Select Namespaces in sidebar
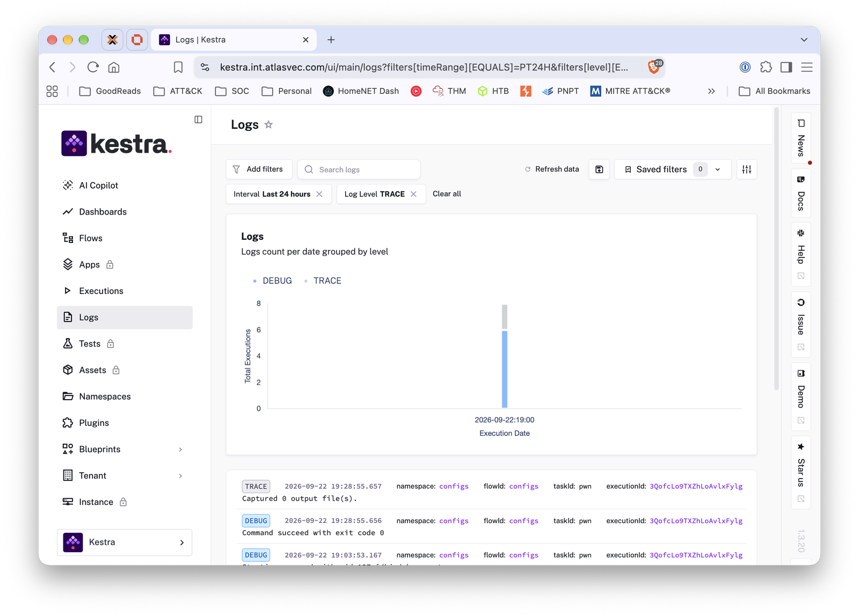859x616 pixels. coord(125,397)
